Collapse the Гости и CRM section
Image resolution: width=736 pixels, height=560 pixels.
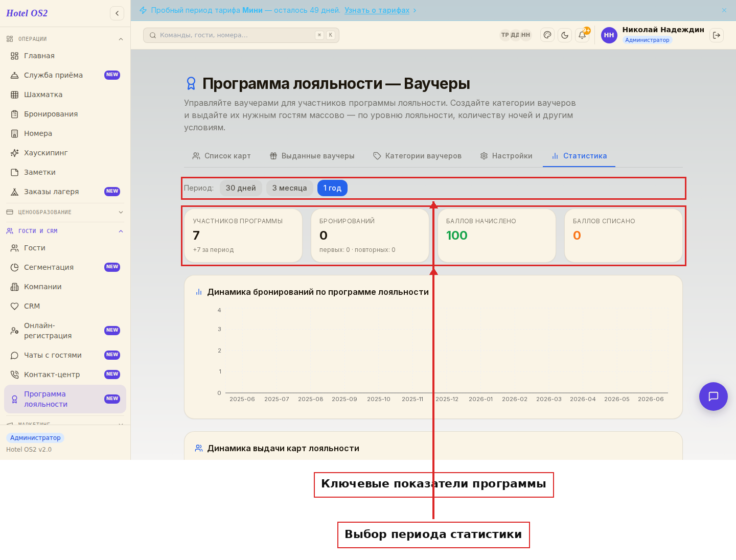[65, 231]
